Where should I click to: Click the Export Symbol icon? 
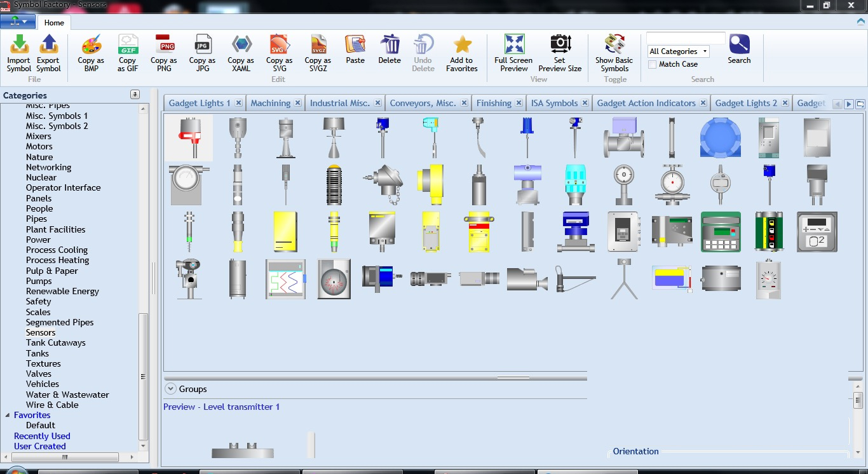pyautogui.click(x=48, y=53)
